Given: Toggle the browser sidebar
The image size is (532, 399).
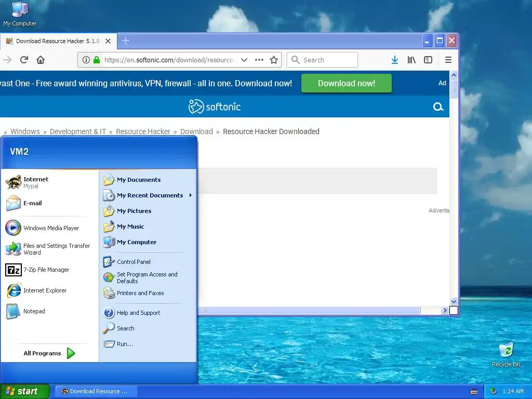Looking at the screenshot, I should (428, 60).
